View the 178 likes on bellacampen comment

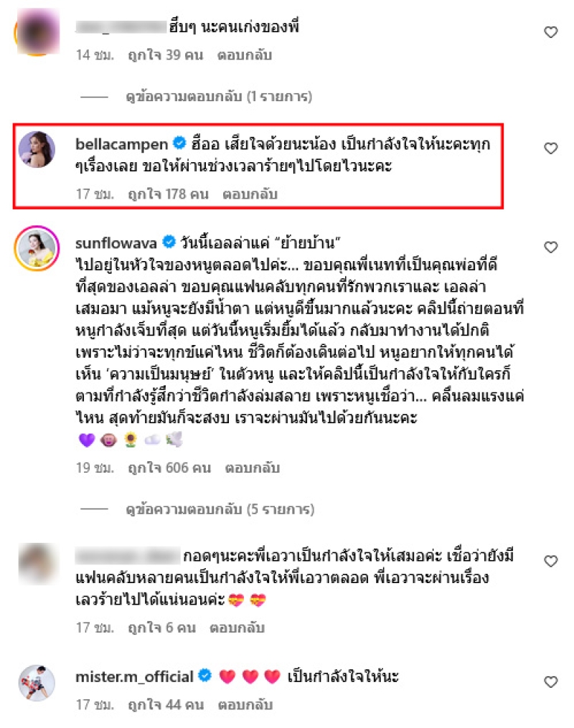pos(168,194)
